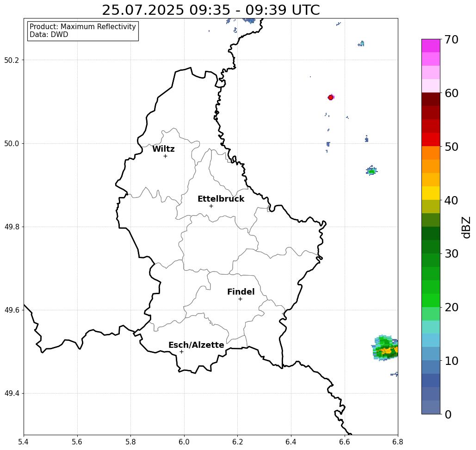
Task: Click the colorbar label '50'
Action: [451, 147]
